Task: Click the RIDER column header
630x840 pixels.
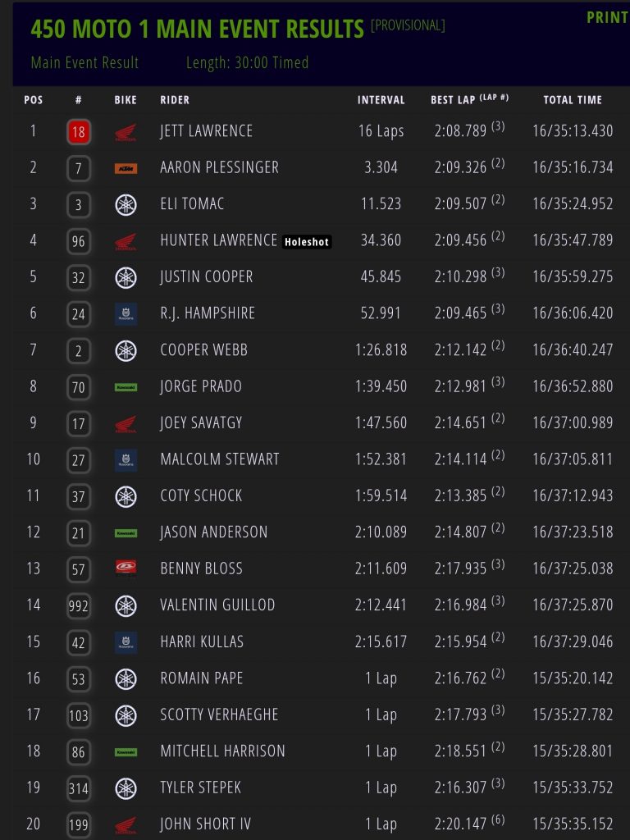Action: click(175, 100)
